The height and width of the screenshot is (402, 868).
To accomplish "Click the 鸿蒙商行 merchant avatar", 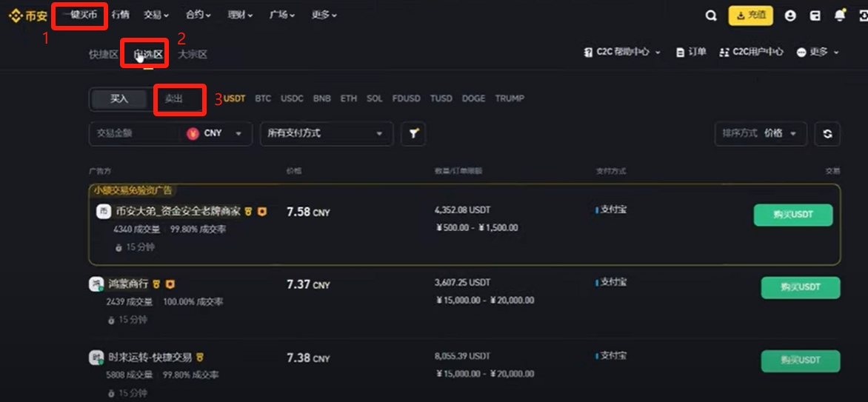I will pyautogui.click(x=96, y=284).
